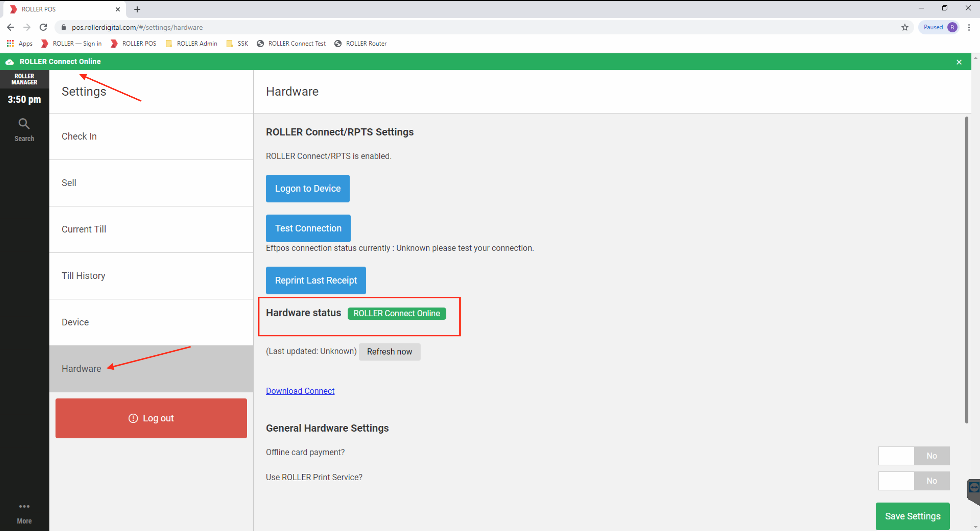Open Search in the left sidebar
Image resolution: width=980 pixels, height=531 pixels.
click(x=25, y=130)
